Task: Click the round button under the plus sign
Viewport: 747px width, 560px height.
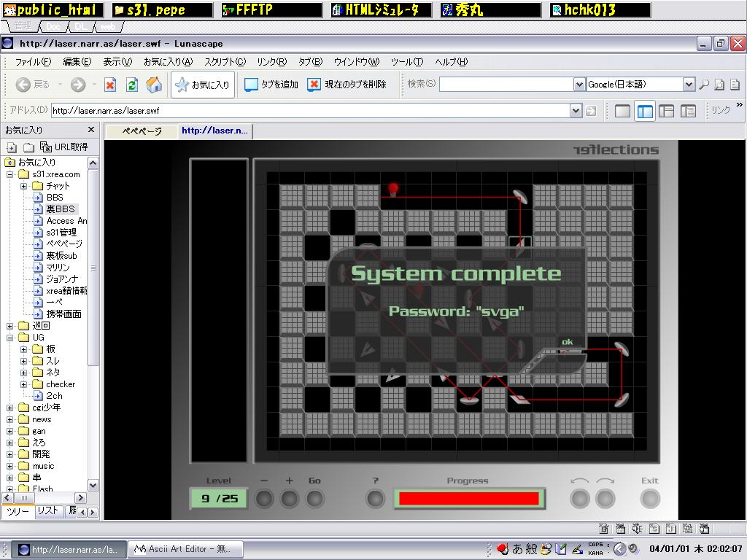Action: (x=289, y=499)
